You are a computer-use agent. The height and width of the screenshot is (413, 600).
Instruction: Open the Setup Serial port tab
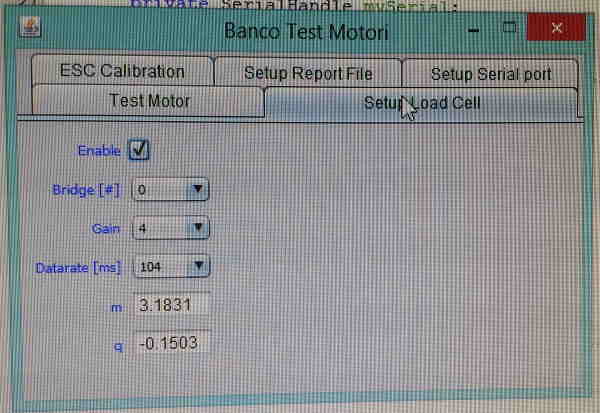coord(490,74)
